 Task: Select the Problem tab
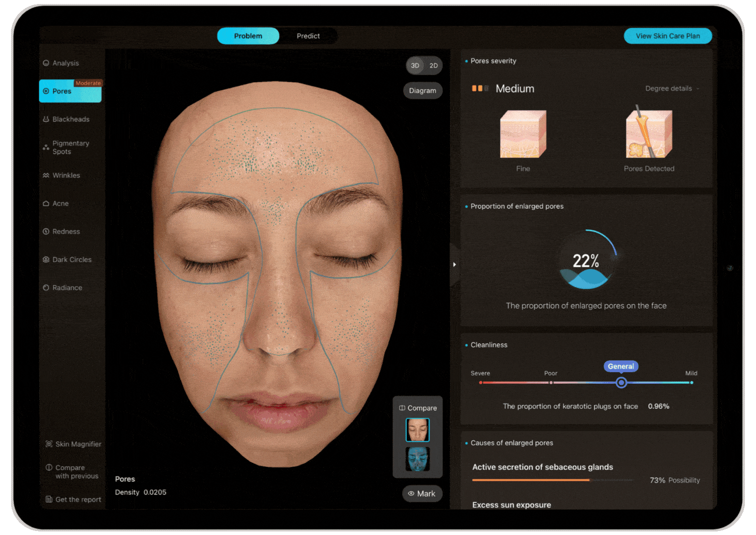(248, 36)
